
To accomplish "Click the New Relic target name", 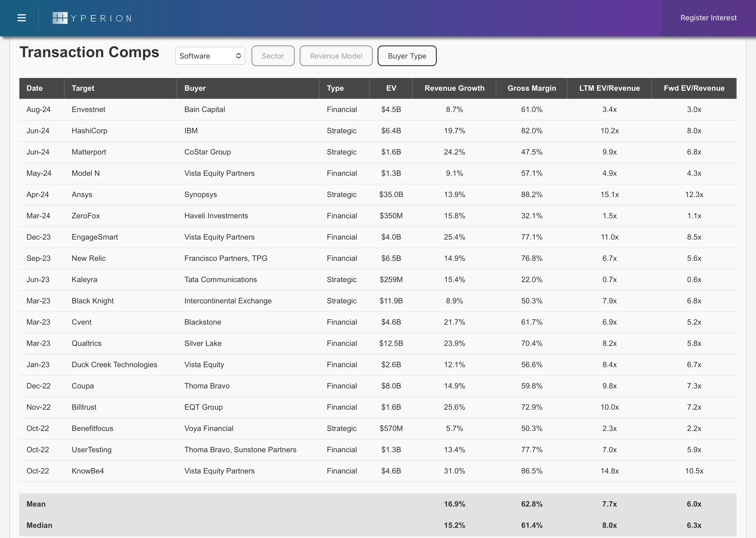I will (x=88, y=258).
